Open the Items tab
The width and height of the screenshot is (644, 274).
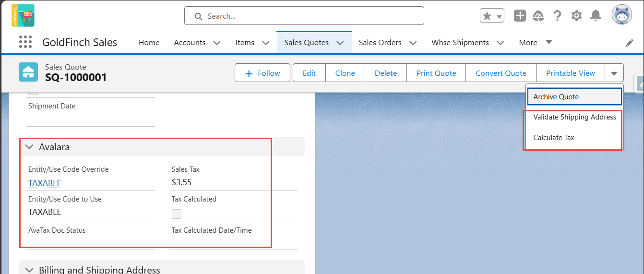[x=245, y=42]
